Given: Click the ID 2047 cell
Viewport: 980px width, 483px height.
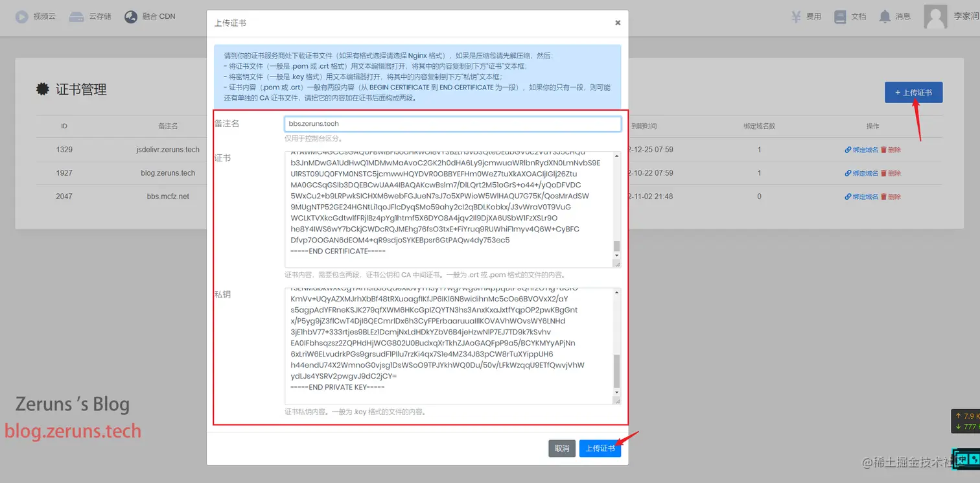Looking at the screenshot, I should pyautogui.click(x=64, y=196).
